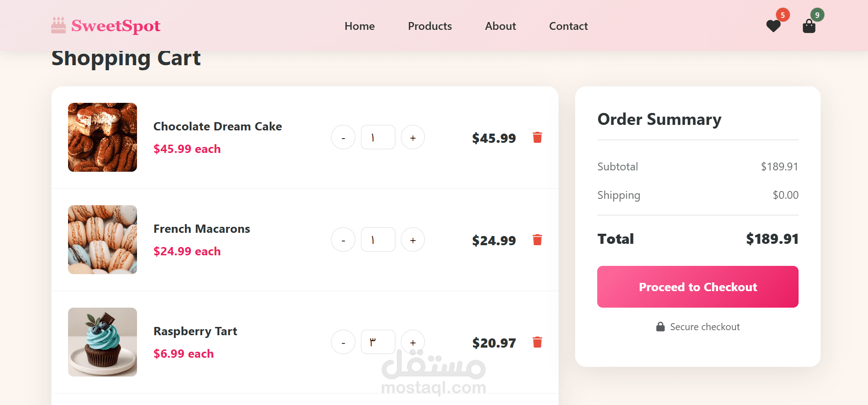Screen dimensions: 868x405
Task: Open the wishlist heart icon
Action: pos(773,26)
